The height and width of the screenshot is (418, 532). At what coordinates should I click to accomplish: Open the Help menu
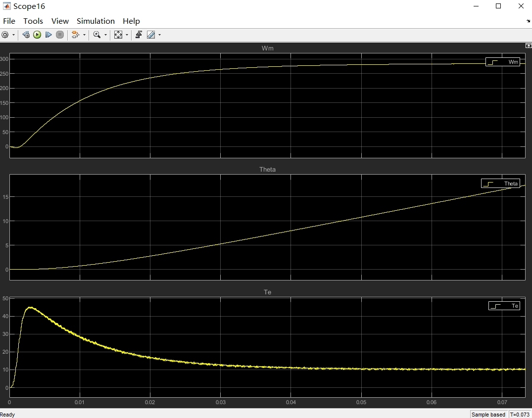click(x=131, y=21)
